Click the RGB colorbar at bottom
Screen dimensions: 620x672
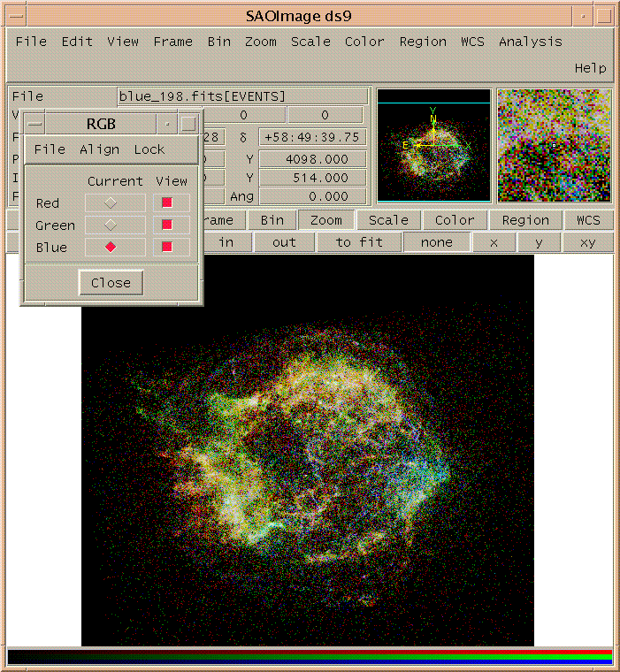(310, 656)
